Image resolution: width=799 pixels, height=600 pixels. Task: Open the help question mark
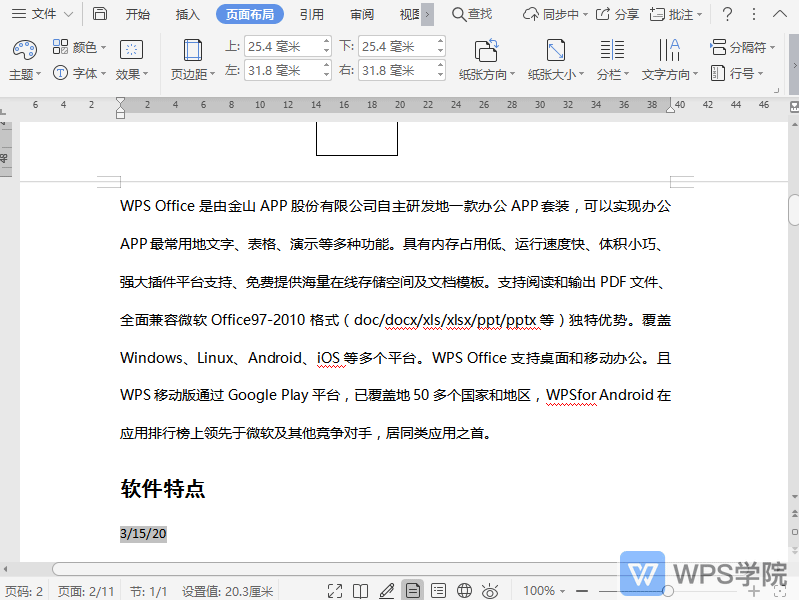click(727, 14)
